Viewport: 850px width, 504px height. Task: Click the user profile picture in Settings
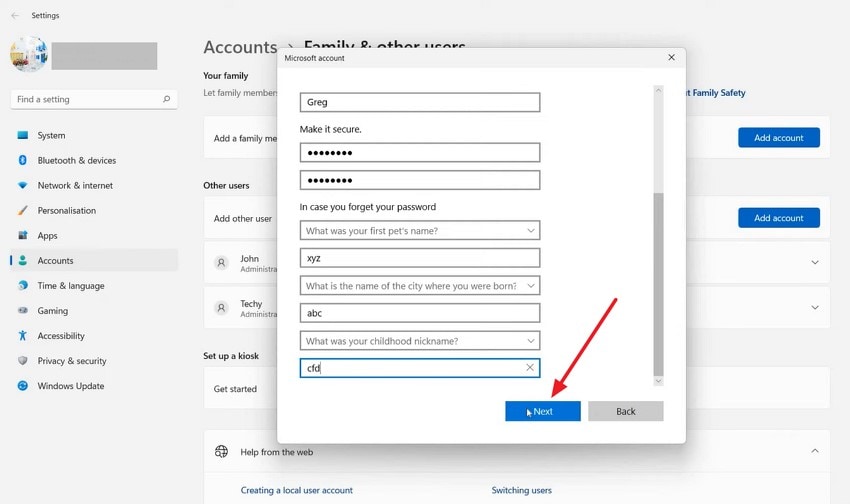[29, 54]
